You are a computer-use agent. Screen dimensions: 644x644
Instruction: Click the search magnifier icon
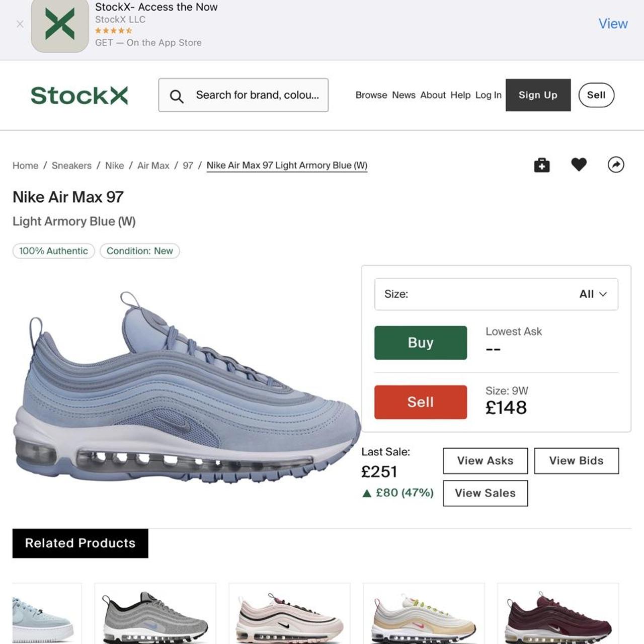177,96
